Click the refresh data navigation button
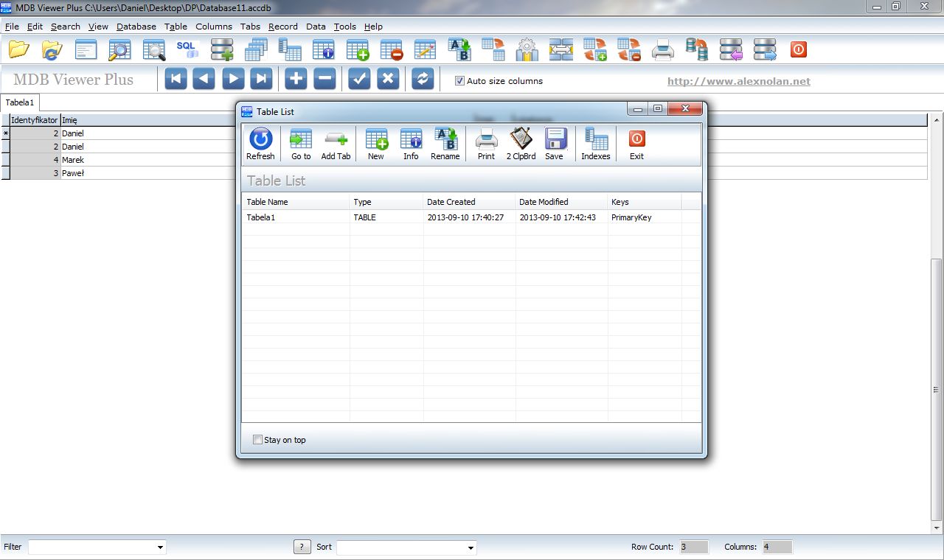Screen dimensions: 944x560 point(422,79)
